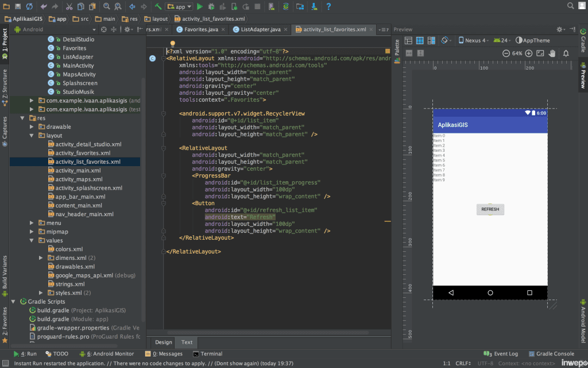Collapse the Gradle Scripts tree node
Screen dimensions: 588x368
pyautogui.click(x=13, y=301)
